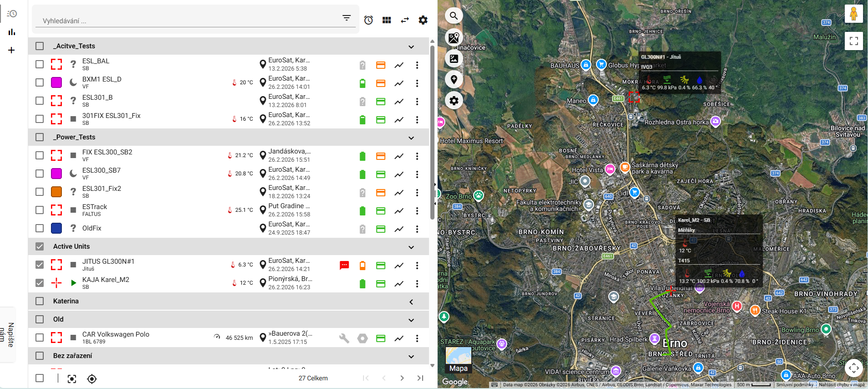Screen dimensions: 868x389
Task: Toggle map fullscreen view
Action: coord(853,41)
